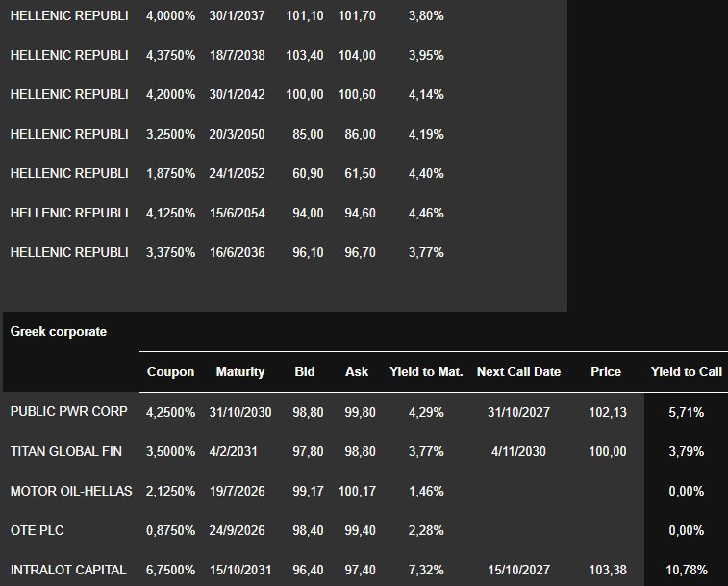Click the OTE PLC bond name
The height and width of the screenshot is (586, 728).
click(38, 530)
